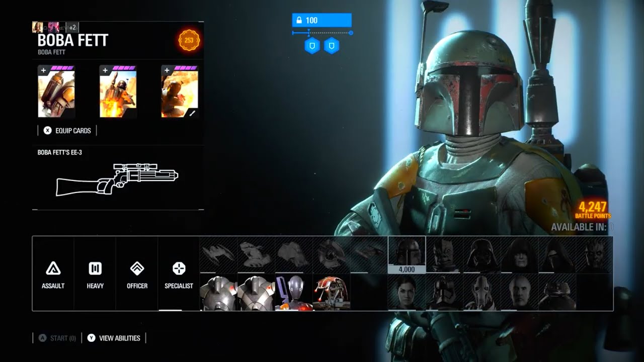This screenshot has width=644, height=362.
Task: Choose the Darth Maul hero tile
Action: click(594, 255)
